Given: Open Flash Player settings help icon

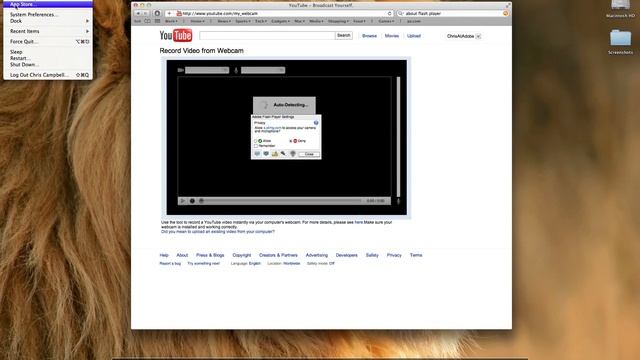Looking at the screenshot, I should pos(316,123).
